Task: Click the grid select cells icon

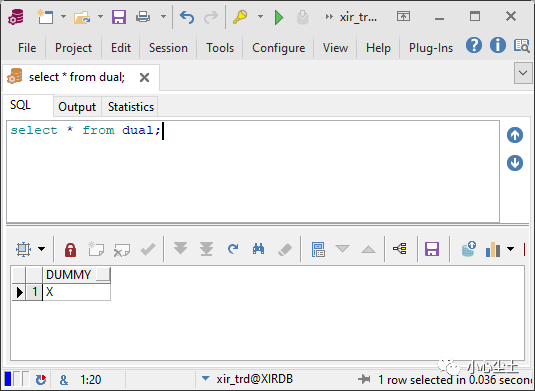Action: (x=24, y=249)
